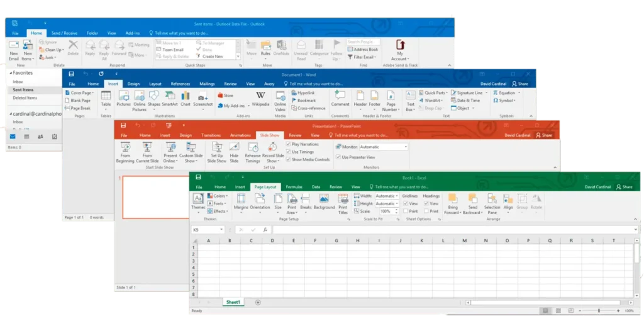Click Outlook mail view icon at bottom
Viewport: 644px width, 323px height.
pos(13,137)
